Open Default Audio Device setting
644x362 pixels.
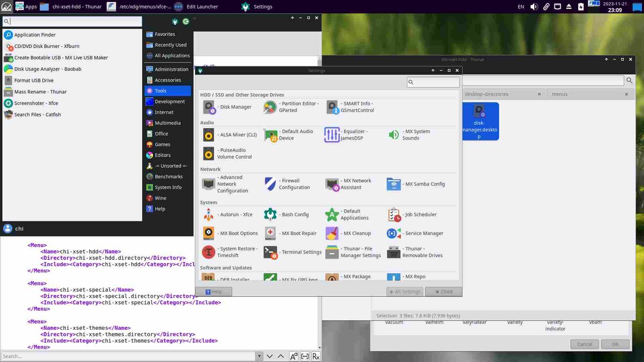pos(289,135)
